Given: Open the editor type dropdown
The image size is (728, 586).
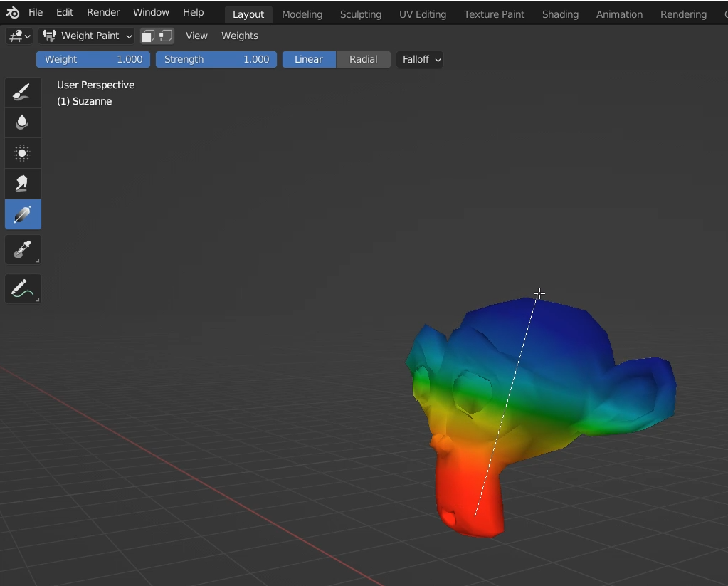Looking at the screenshot, I should (19, 36).
